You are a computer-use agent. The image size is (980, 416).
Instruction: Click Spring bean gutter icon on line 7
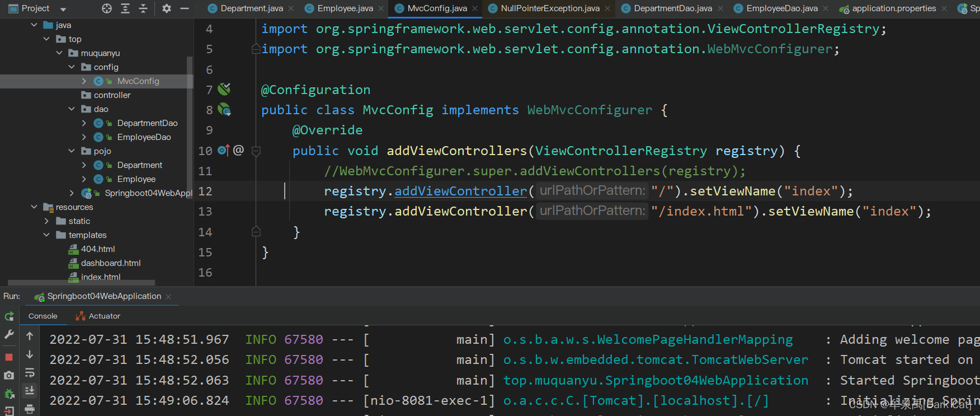224,89
